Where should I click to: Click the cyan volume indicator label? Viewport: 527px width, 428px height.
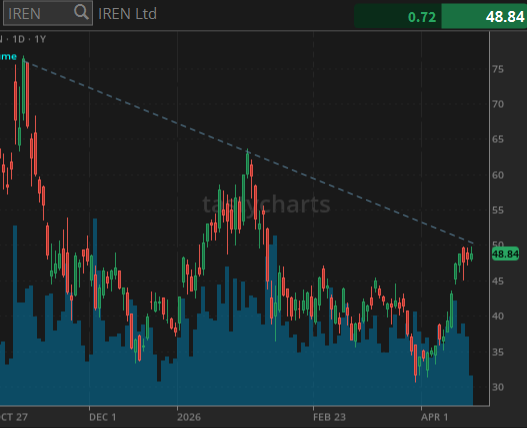tap(8, 56)
